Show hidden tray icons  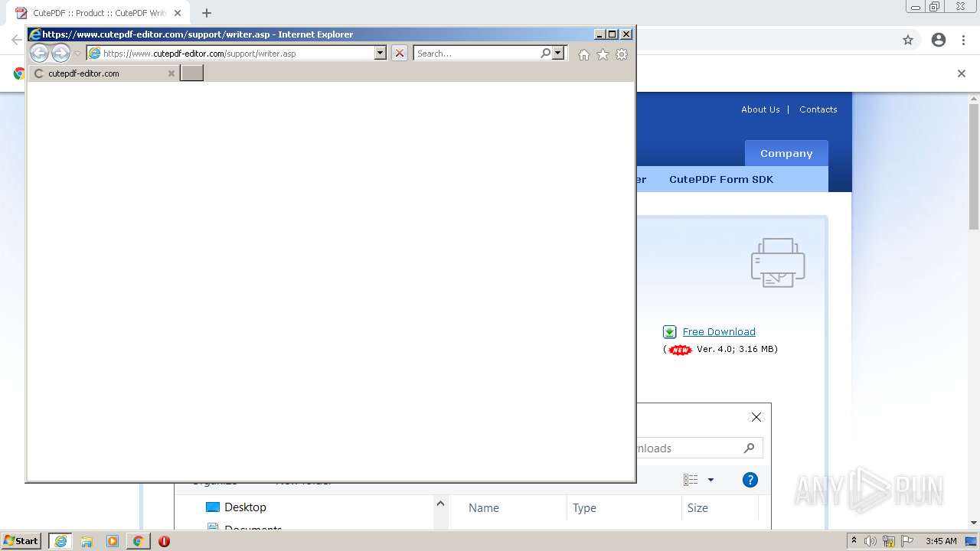coord(854,540)
